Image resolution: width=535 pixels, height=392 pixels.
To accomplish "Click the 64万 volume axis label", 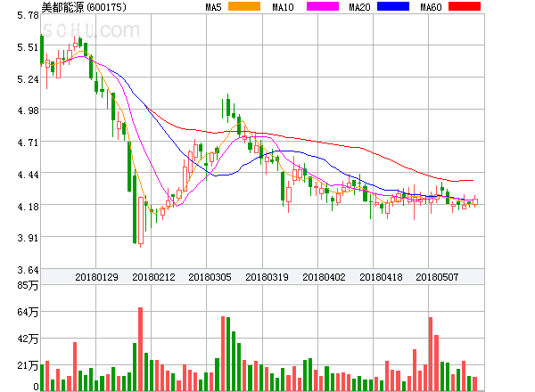I will [x=28, y=312].
